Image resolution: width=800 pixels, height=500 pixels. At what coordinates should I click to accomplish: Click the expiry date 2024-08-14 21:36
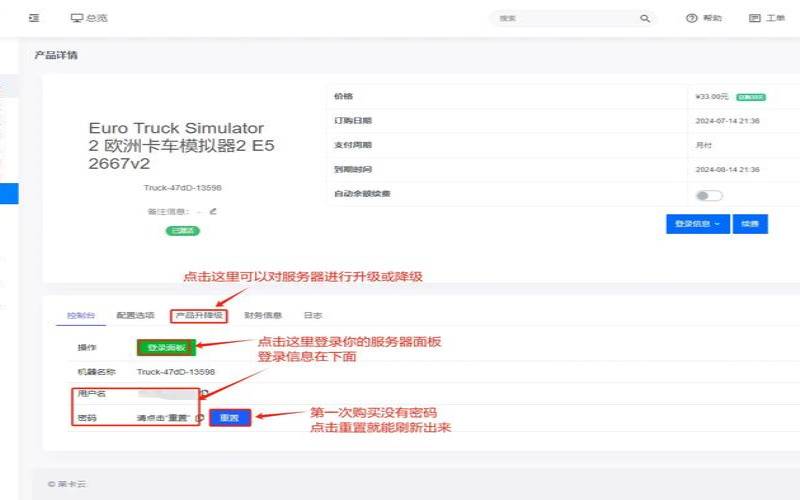coord(728,169)
